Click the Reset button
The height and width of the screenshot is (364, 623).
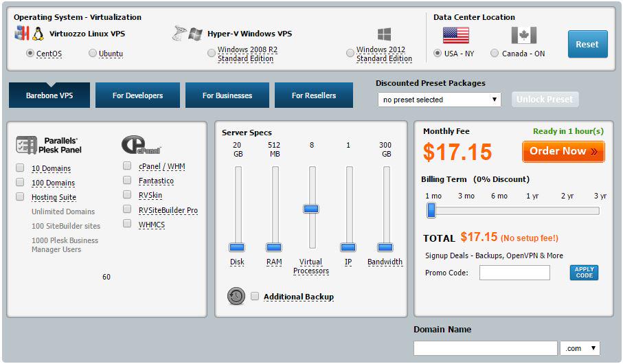pyautogui.click(x=588, y=44)
